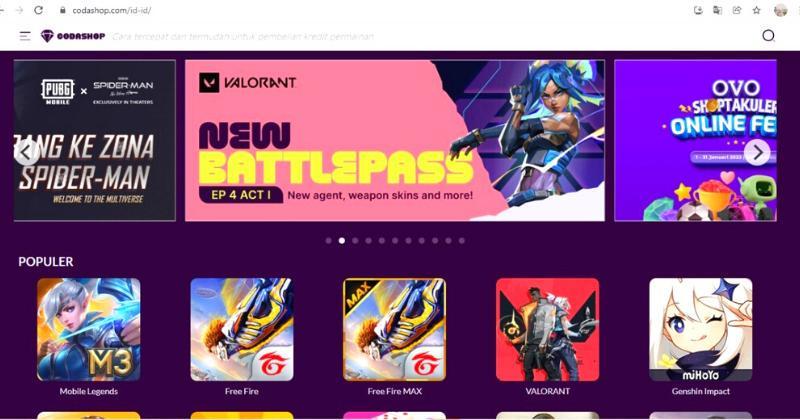
Task: Open the browser profile avatar
Action: (x=781, y=10)
